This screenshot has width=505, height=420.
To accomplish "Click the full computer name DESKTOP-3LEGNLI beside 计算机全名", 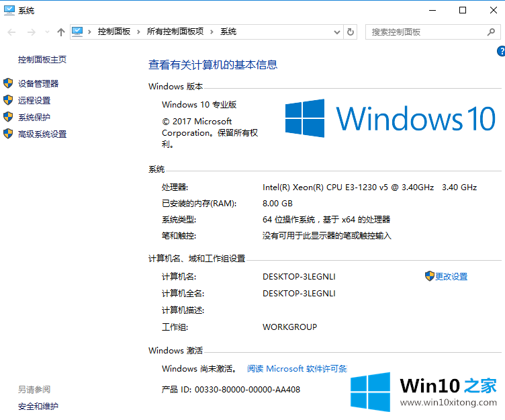I will pyautogui.click(x=299, y=293).
